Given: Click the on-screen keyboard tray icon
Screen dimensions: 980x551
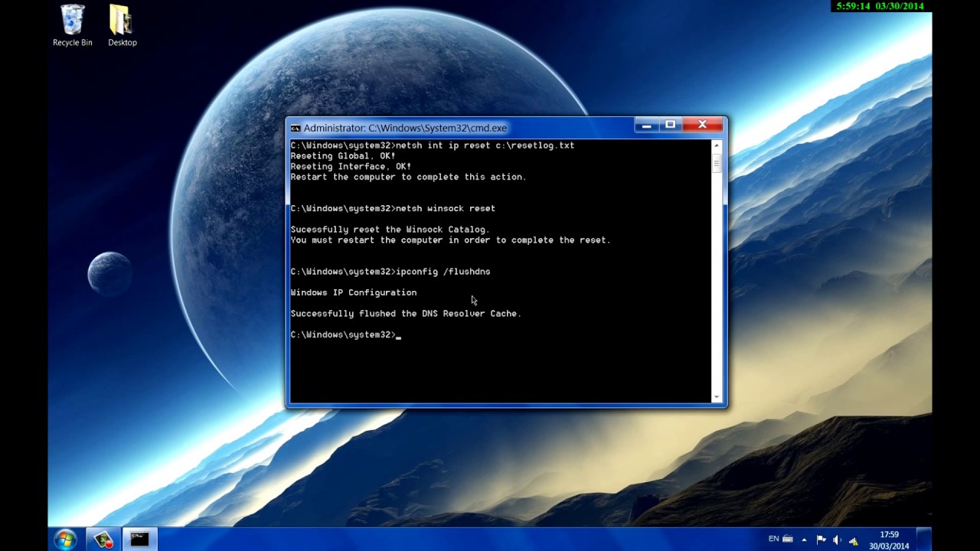Looking at the screenshot, I should point(787,540).
